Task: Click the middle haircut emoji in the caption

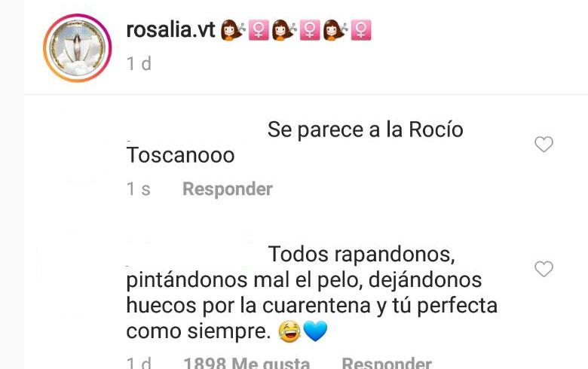Action: click(284, 30)
